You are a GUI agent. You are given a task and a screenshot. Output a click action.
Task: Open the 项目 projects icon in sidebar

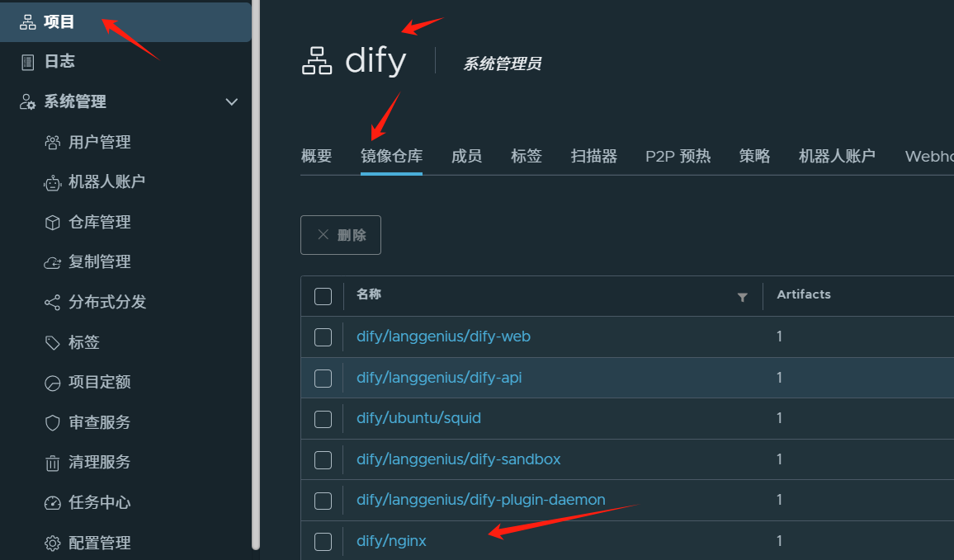click(x=28, y=22)
